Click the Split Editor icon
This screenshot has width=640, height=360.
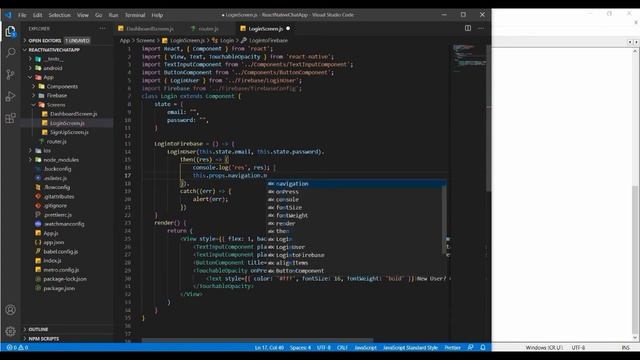(468, 28)
